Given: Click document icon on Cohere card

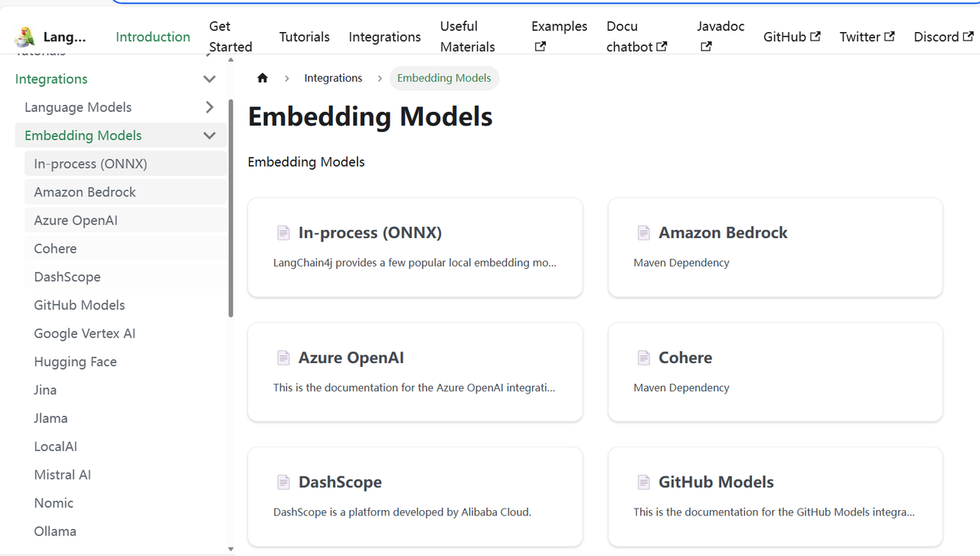Looking at the screenshot, I should pyautogui.click(x=644, y=358).
